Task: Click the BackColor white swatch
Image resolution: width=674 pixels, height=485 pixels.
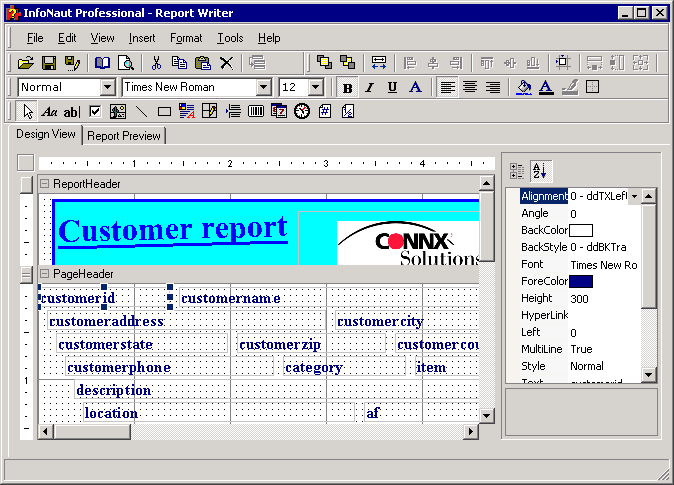Action: pyautogui.click(x=581, y=230)
